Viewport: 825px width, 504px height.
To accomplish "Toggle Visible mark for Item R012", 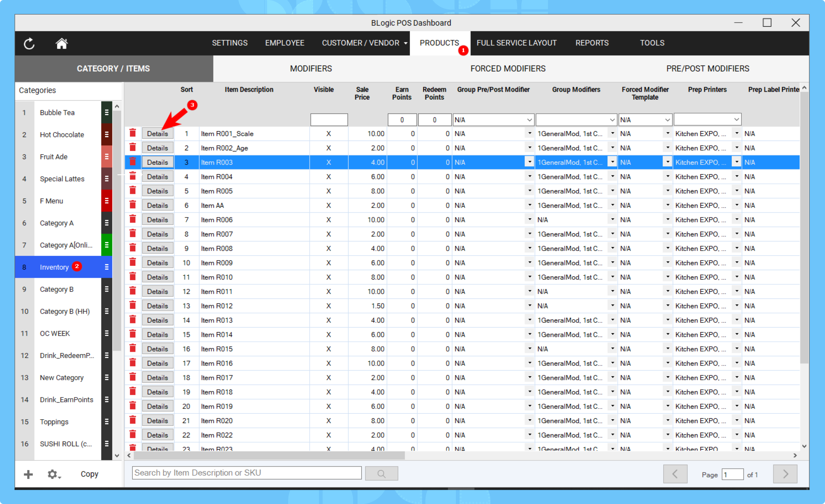I will pos(328,306).
